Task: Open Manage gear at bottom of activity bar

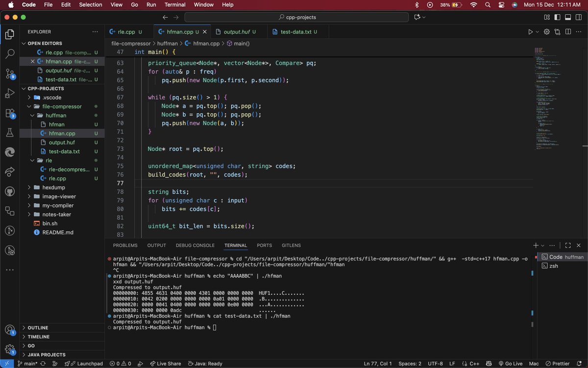Action: [9, 349]
